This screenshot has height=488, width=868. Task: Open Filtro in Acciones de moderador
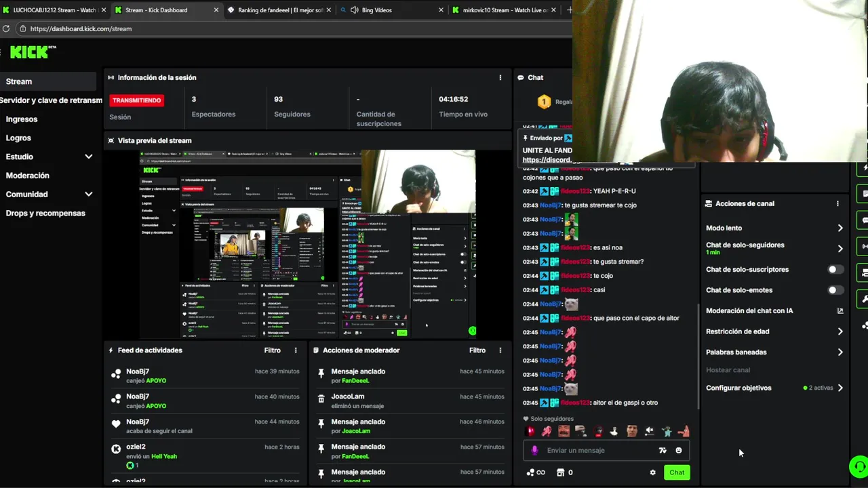pos(477,350)
